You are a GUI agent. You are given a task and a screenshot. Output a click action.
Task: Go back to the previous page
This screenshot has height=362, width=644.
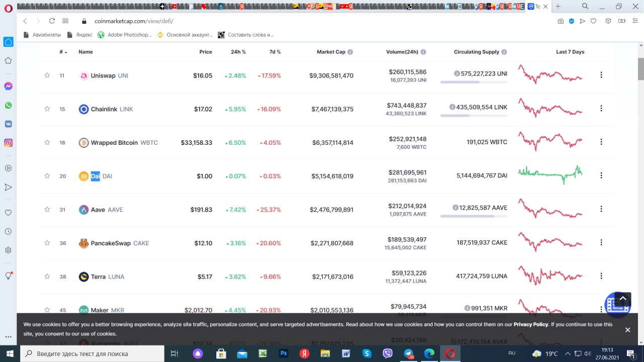click(x=25, y=21)
